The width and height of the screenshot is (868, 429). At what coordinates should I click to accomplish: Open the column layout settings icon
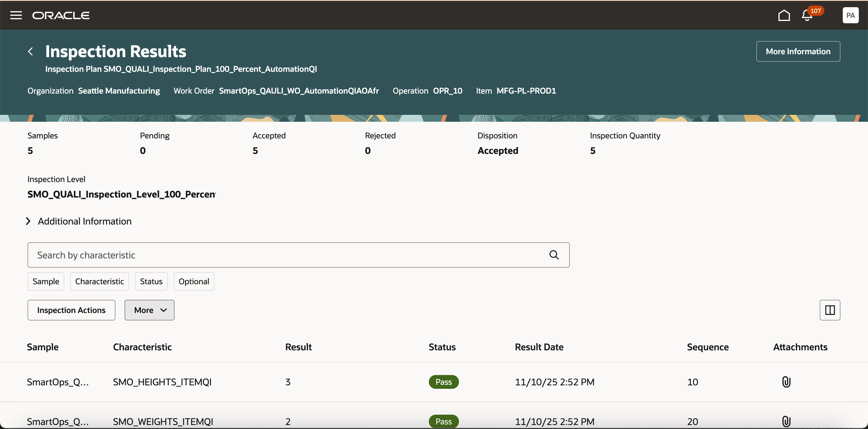pyautogui.click(x=830, y=310)
